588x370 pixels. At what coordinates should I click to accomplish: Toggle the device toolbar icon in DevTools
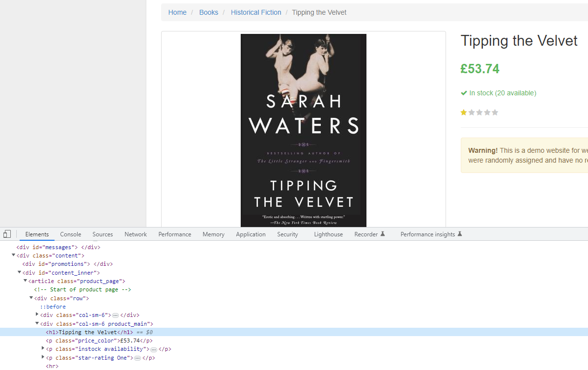click(x=7, y=234)
